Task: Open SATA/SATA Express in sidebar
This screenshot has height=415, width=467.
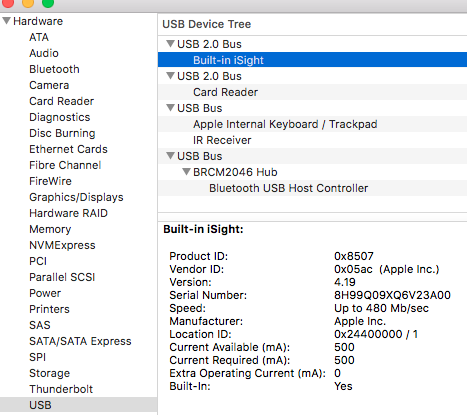Action: 80,341
